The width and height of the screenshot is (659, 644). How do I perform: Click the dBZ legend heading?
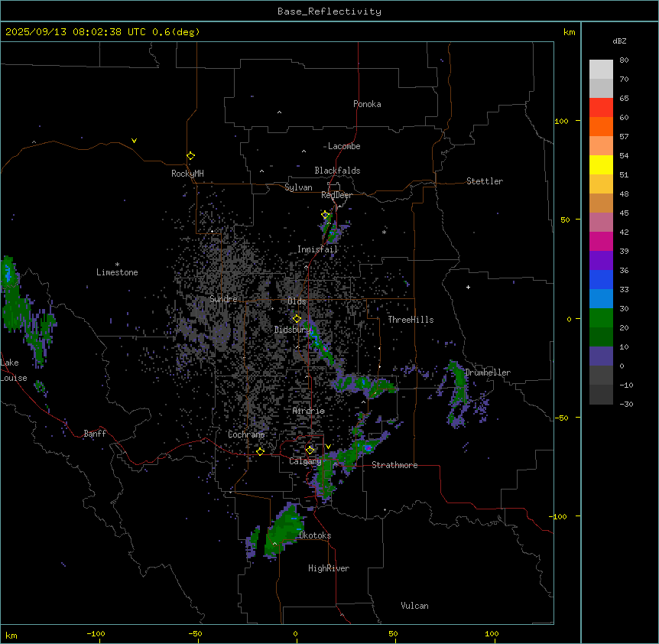click(x=619, y=41)
